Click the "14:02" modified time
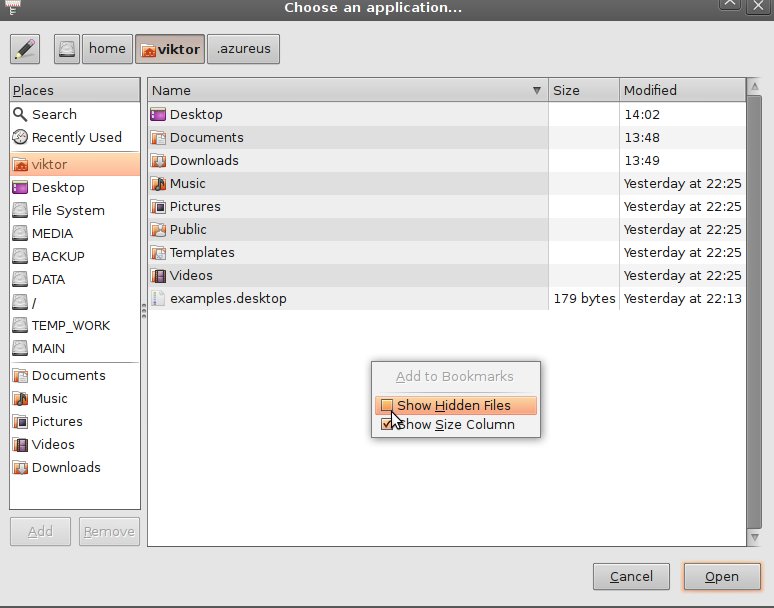The height and width of the screenshot is (608, 774). pyautogui.click(x=642, y=114)
